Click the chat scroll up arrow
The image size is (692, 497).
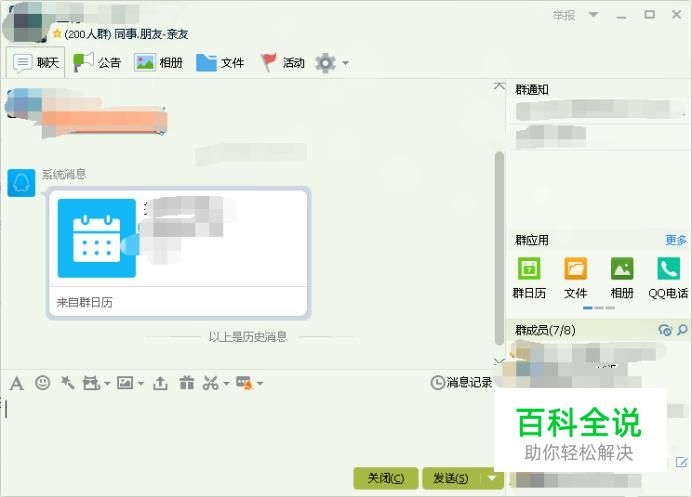click(x=499, y=86)
